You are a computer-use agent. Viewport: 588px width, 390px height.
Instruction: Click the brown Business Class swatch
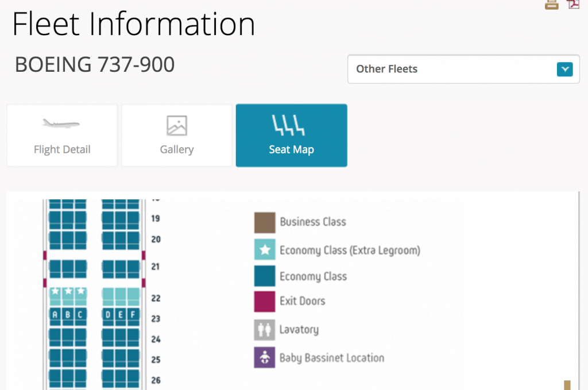click(265, 222)
